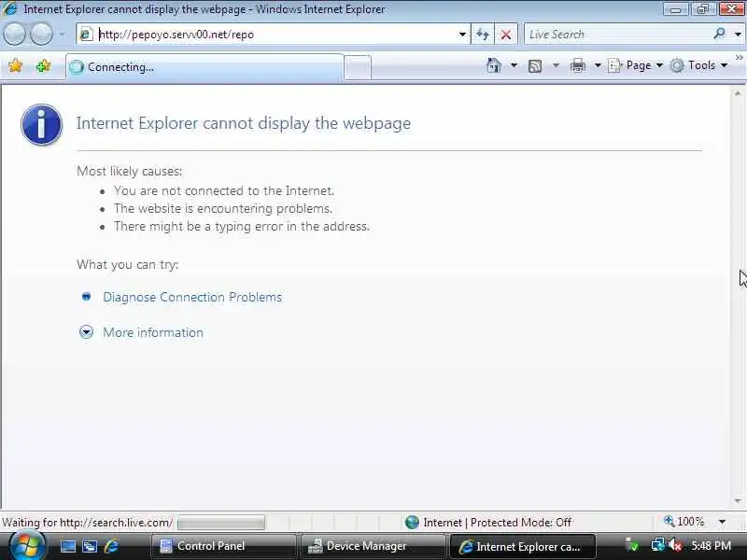Image resolution: width=747 pixels, height=560 pixels.
Task: Click Show Desktop quick launch icon
Action: coord(67,546)
